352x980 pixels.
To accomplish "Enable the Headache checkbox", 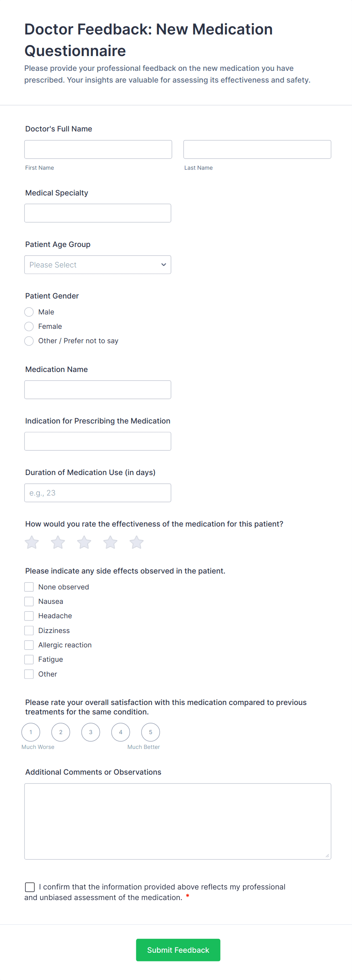I will click(x=29, y=616).
